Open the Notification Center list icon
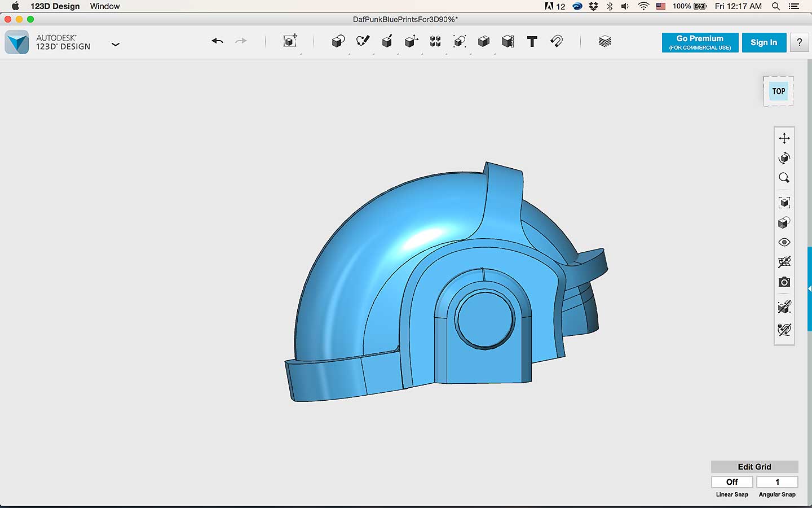Screen dimensions: 812x508 pos(794,6)
